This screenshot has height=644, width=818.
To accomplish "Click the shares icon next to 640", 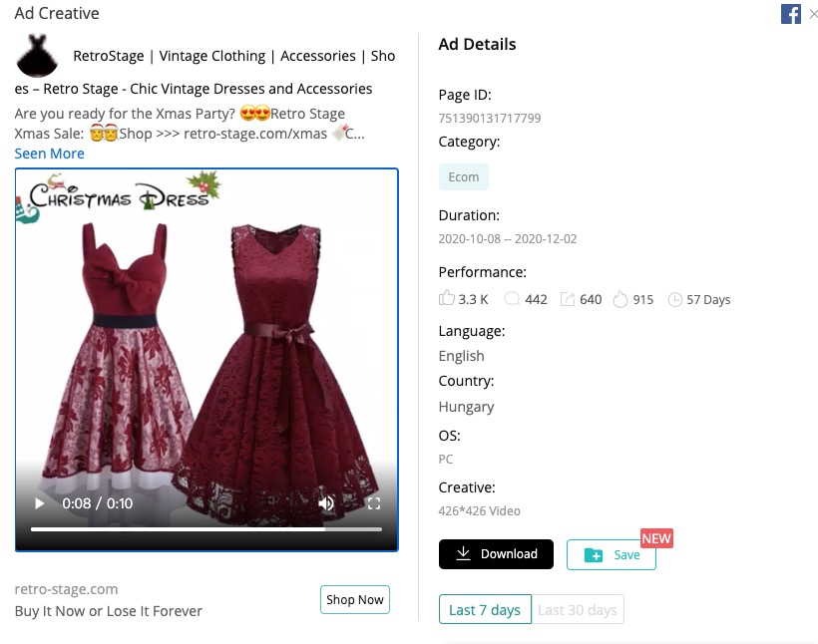I will (x=567, y=299).
